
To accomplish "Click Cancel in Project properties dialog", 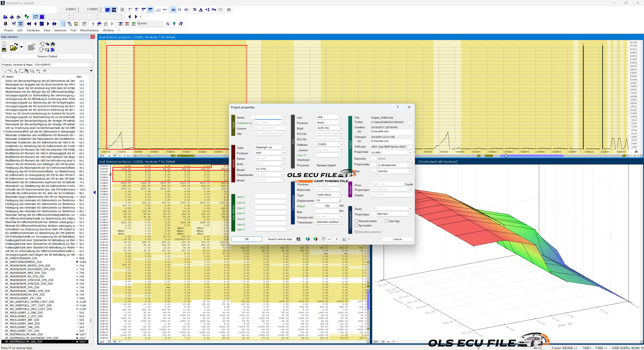I will (x=397, y=239).
